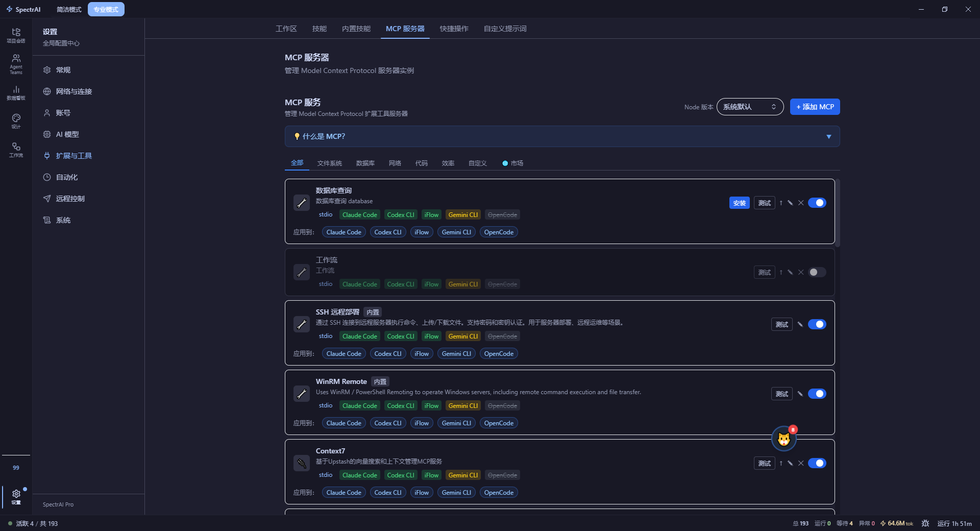Open the 市场 marketplace tab

[513, 163]
